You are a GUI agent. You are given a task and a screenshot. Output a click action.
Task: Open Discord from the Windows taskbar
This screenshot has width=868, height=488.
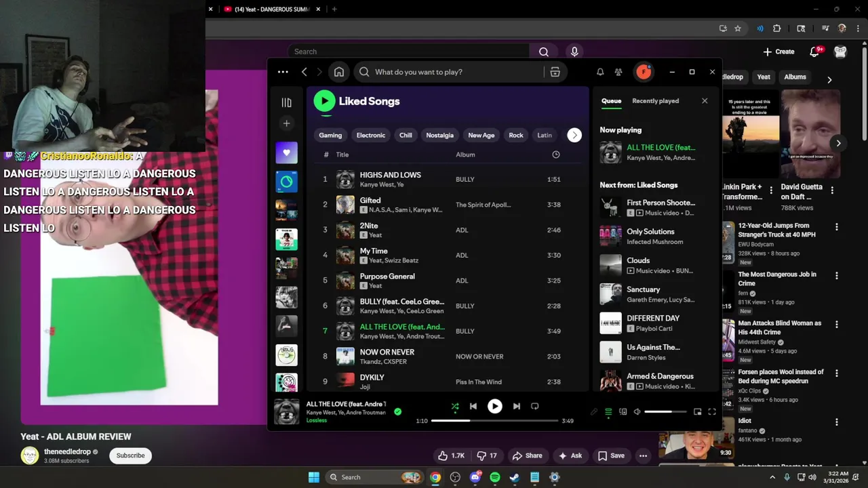click(475, 477)
